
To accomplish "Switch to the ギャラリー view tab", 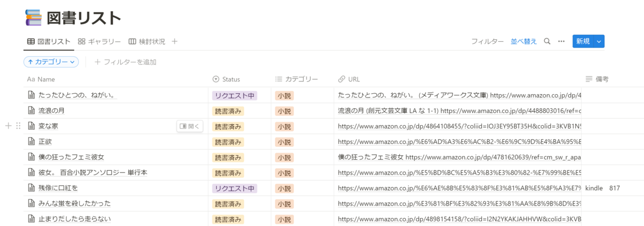I will coord(99,41).
